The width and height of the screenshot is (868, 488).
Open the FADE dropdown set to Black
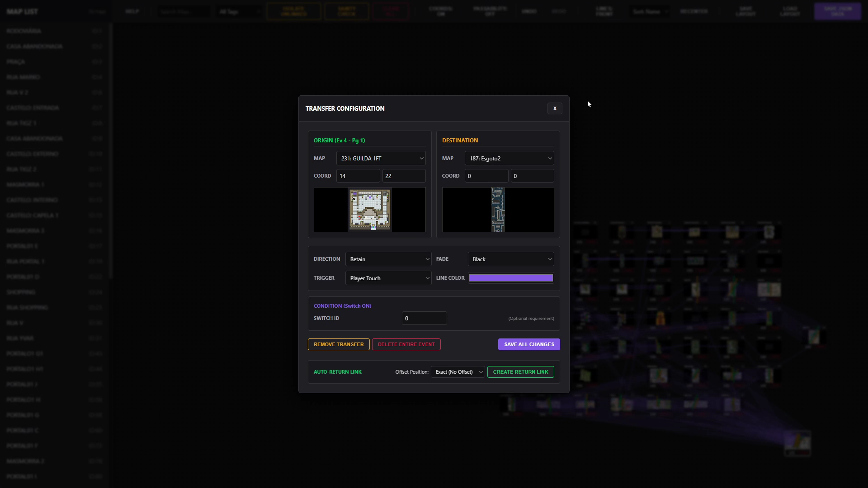pos(511,259)
